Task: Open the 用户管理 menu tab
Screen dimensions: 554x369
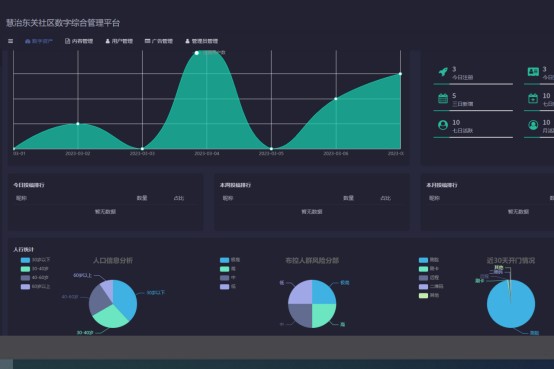Action: (119, 41)
